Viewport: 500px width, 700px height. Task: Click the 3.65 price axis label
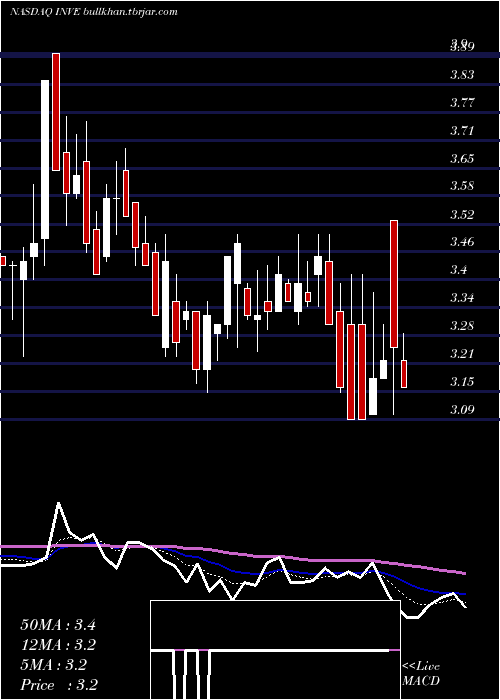(x=462, y=158)
